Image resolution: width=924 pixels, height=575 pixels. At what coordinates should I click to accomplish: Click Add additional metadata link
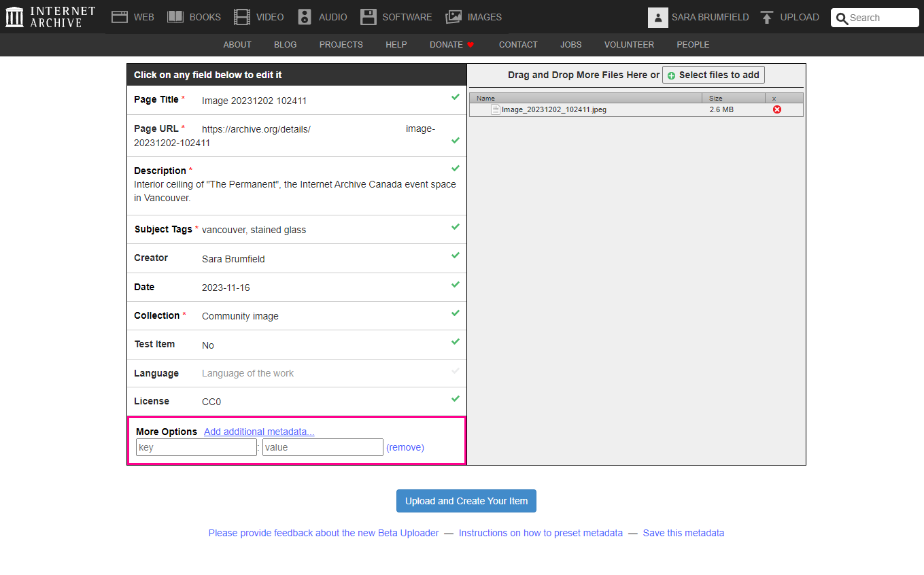[x=259, y=432]
